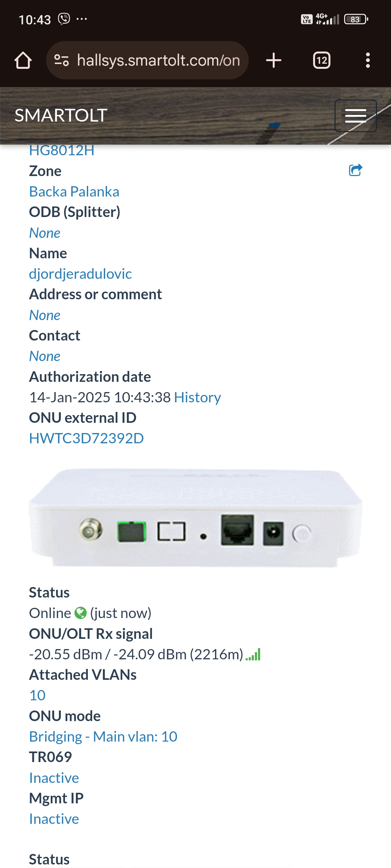391x868 pixels.
Task: Tap the site settings icon in address bar
Action: 62,60
